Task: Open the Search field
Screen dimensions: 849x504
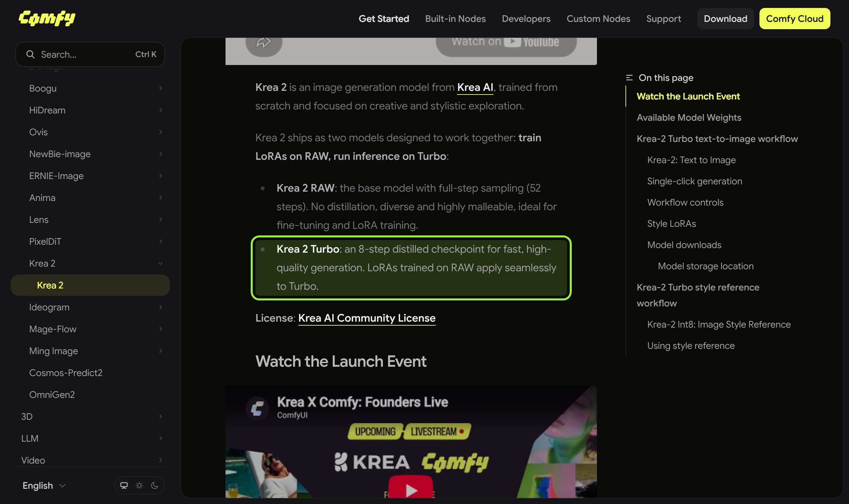Action: coord(90,54)
